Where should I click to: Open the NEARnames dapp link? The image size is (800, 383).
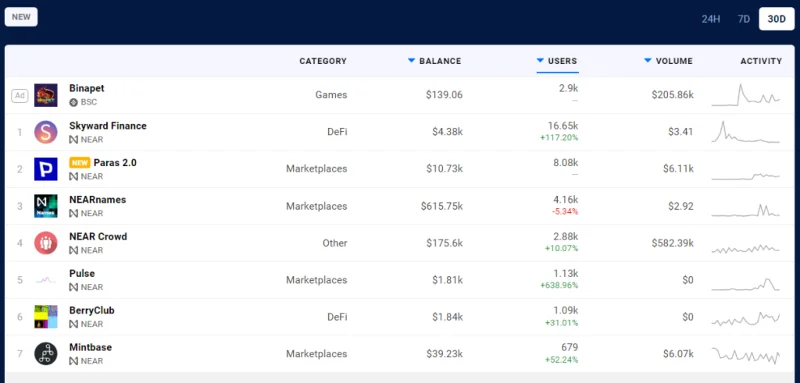tap(97, 200)
